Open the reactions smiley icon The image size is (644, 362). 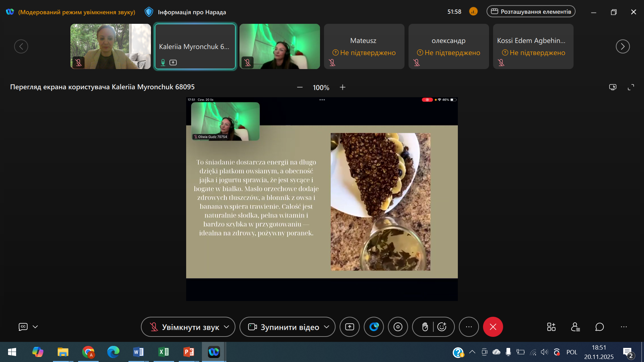442,327
